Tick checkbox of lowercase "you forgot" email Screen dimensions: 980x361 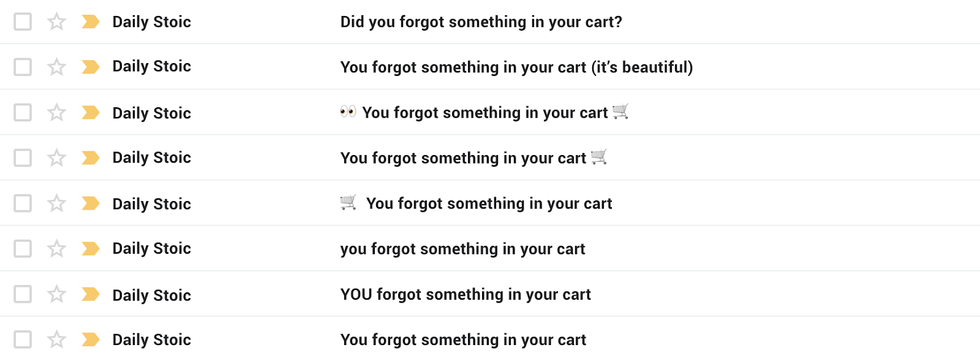[x=23, y=248]
